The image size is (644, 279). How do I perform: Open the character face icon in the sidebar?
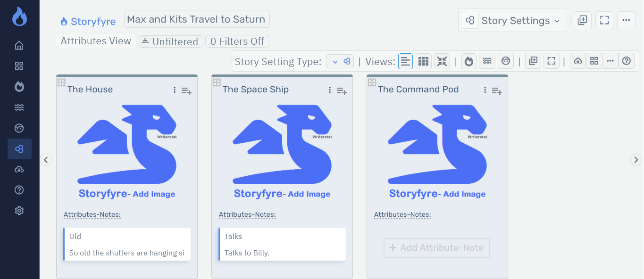click(x=19, y=128)
